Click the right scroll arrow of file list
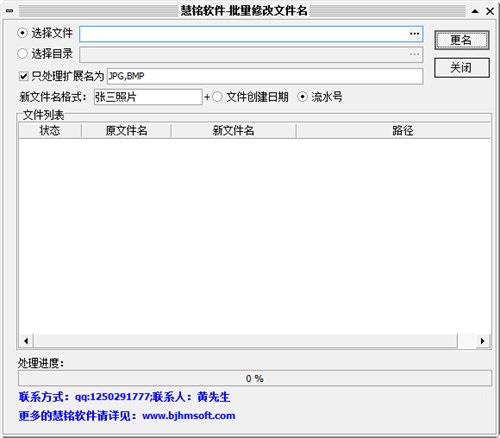This screenshot has height=438, width=500. coord(482,341)
